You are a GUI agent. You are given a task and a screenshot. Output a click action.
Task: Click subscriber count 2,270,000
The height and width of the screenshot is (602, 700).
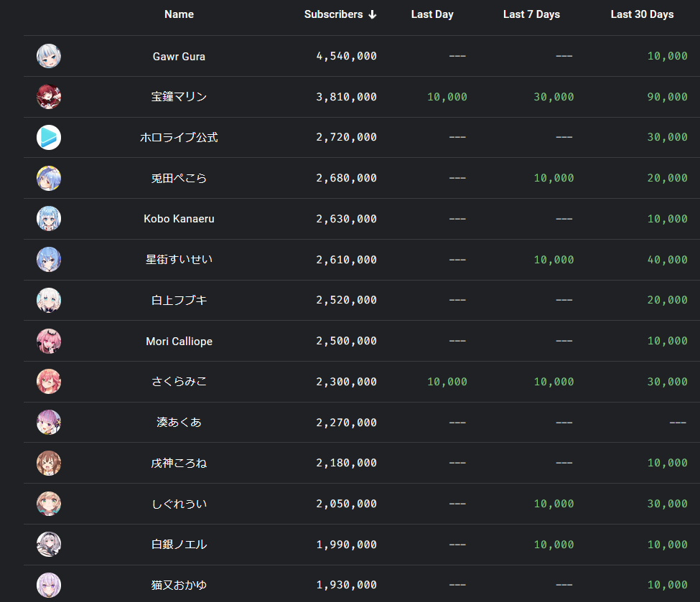click(x=347, y=423)
